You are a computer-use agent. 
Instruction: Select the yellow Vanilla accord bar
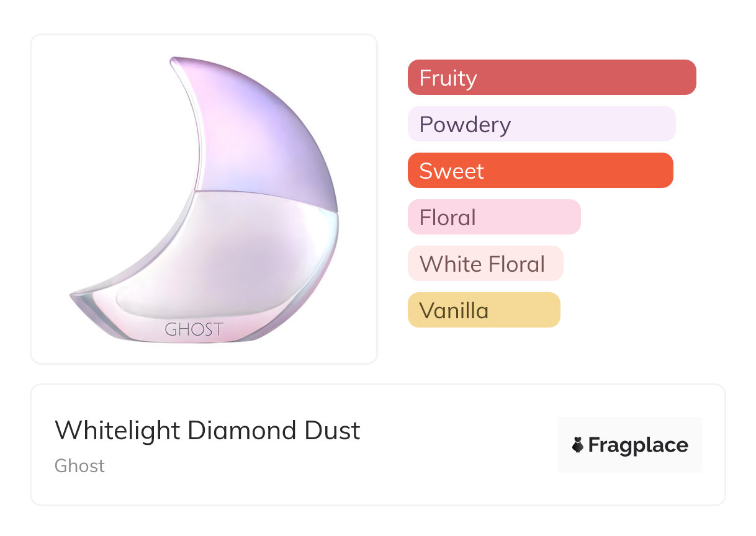click(484, 310)
